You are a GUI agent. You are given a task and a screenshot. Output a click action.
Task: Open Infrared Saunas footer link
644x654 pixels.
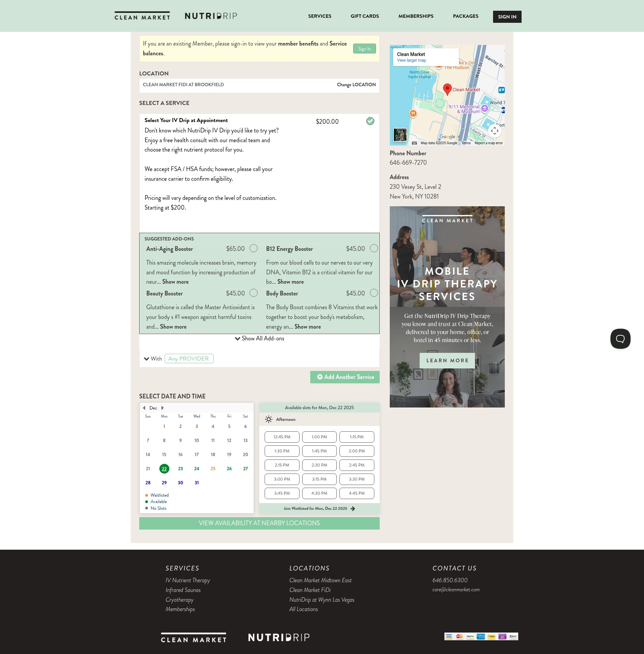(183, 590)
